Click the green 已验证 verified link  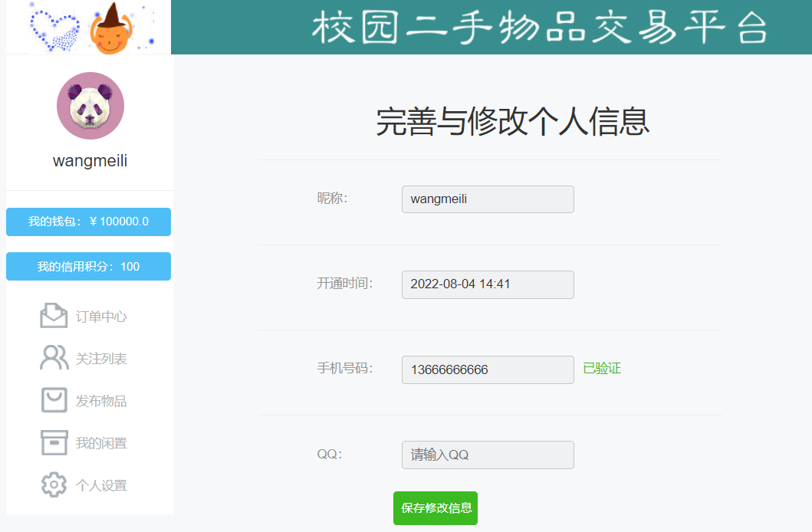(x=601, y=369)
